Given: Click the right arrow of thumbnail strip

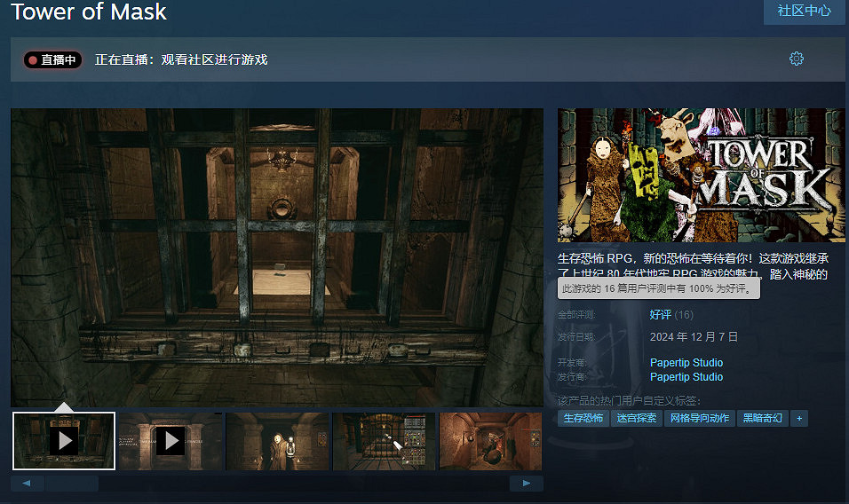Looking at the screenshot, I should [527, 483].
